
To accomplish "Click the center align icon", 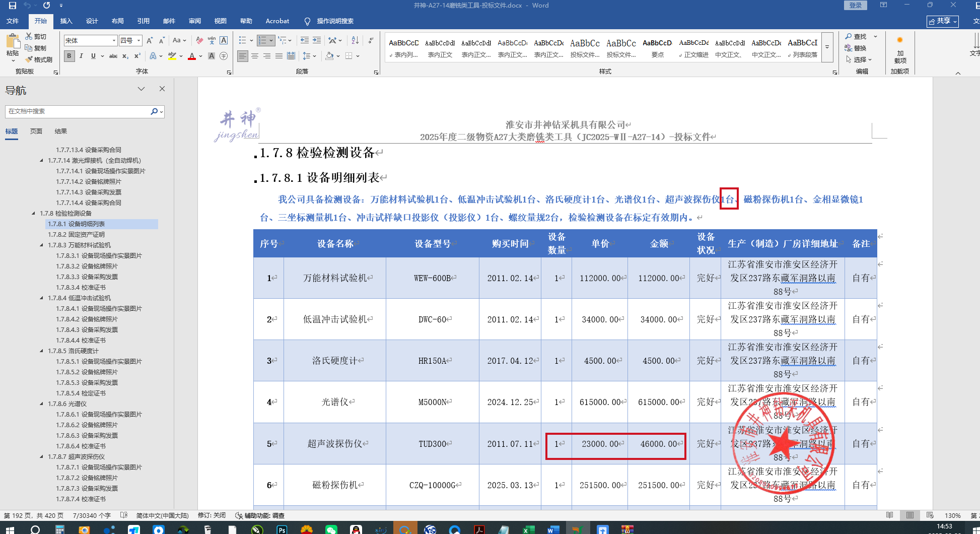I will click(255, 56).
